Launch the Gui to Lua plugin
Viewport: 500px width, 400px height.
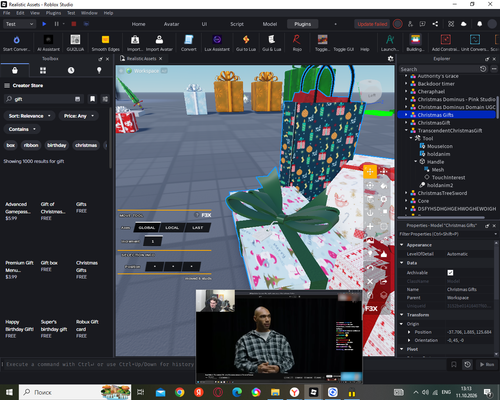[x=246, y=43]
